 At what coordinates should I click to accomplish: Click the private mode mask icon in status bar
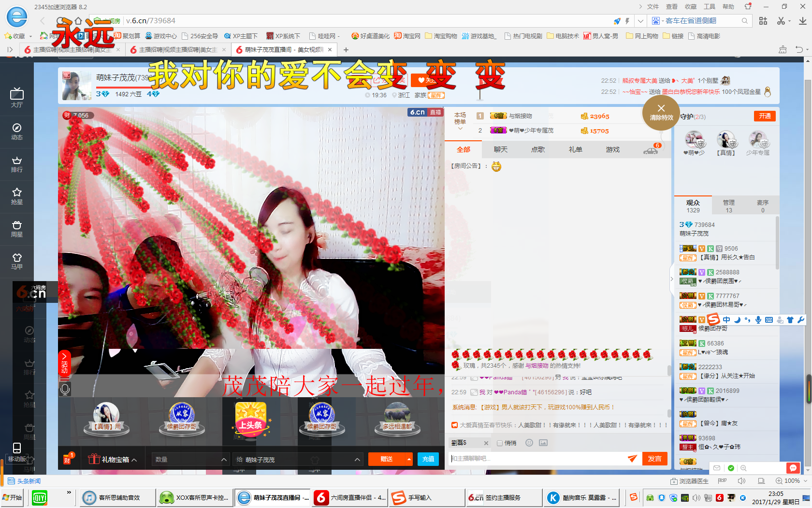(x=723, y=481)
